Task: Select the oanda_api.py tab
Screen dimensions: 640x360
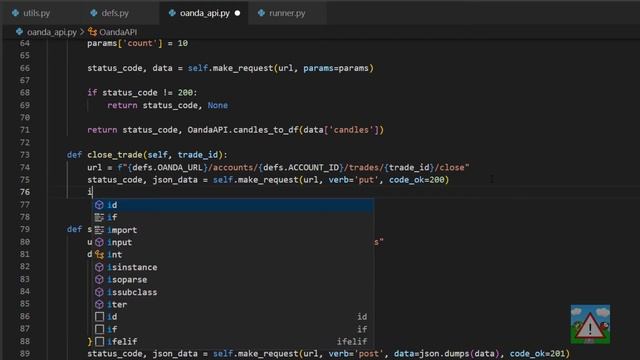Action: click(x=204, y=13)
